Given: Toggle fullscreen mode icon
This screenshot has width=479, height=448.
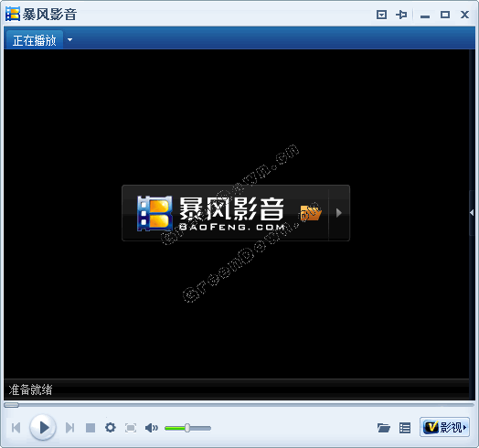Looking at the screenshot, I should tap(131, 428).
